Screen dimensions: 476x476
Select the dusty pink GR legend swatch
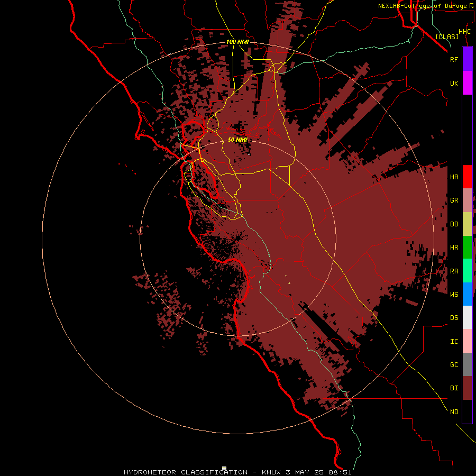pyautogui.click(x=467, y=200)
